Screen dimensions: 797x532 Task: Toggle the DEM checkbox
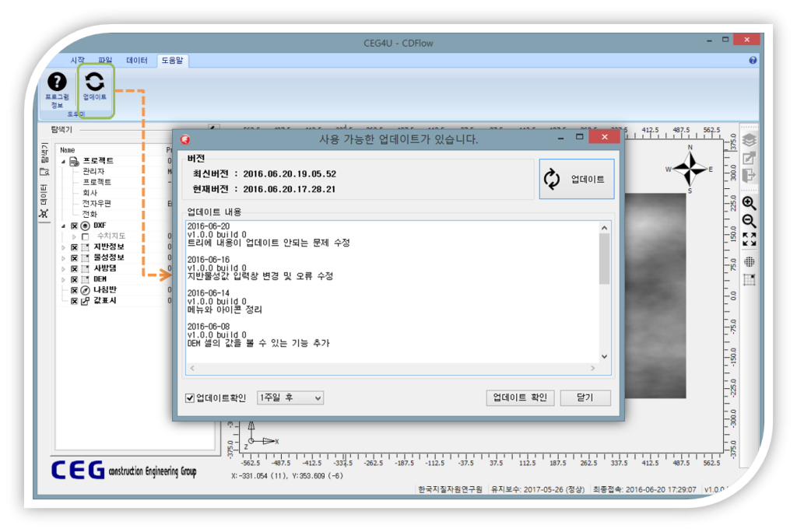[74, 279]
